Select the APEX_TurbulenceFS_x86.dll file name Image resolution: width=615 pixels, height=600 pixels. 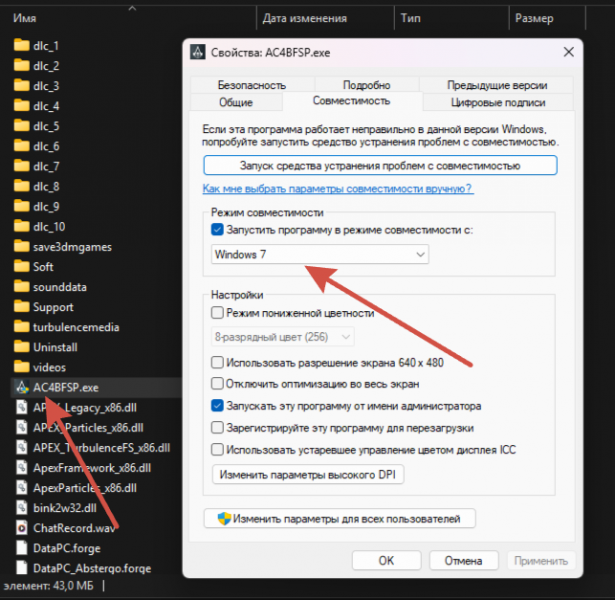pos(102,447)
